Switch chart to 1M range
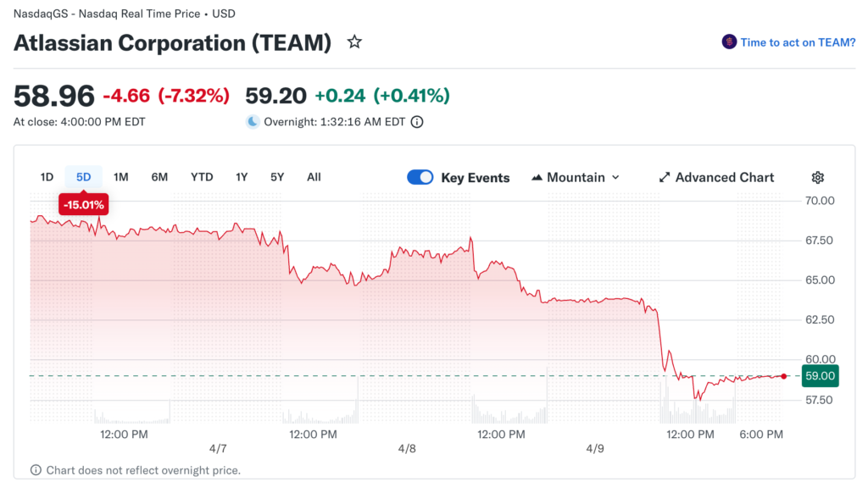Image resolution: width=868 pixels, height=493 pixels. [121, 177]
